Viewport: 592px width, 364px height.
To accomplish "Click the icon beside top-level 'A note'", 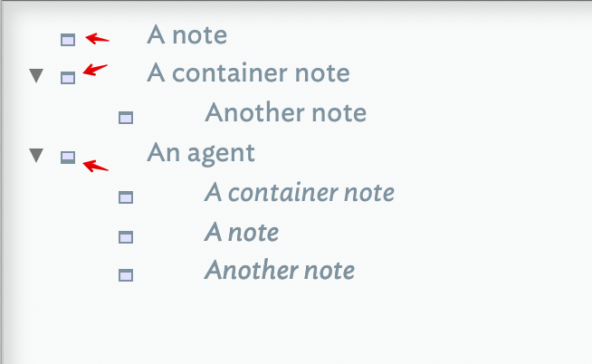I will coord(68,39).
